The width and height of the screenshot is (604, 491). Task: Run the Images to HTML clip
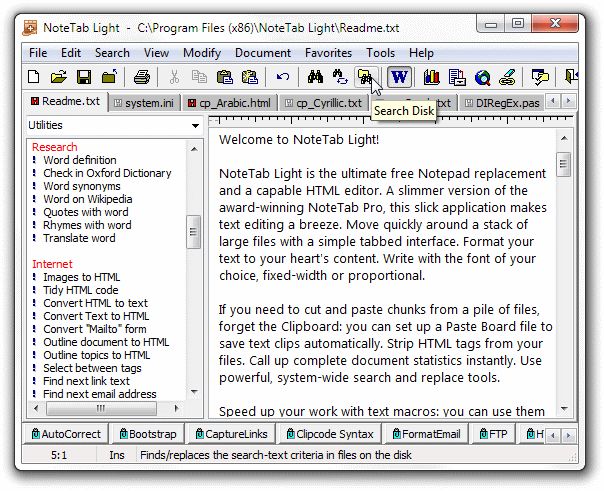[81, 277]
